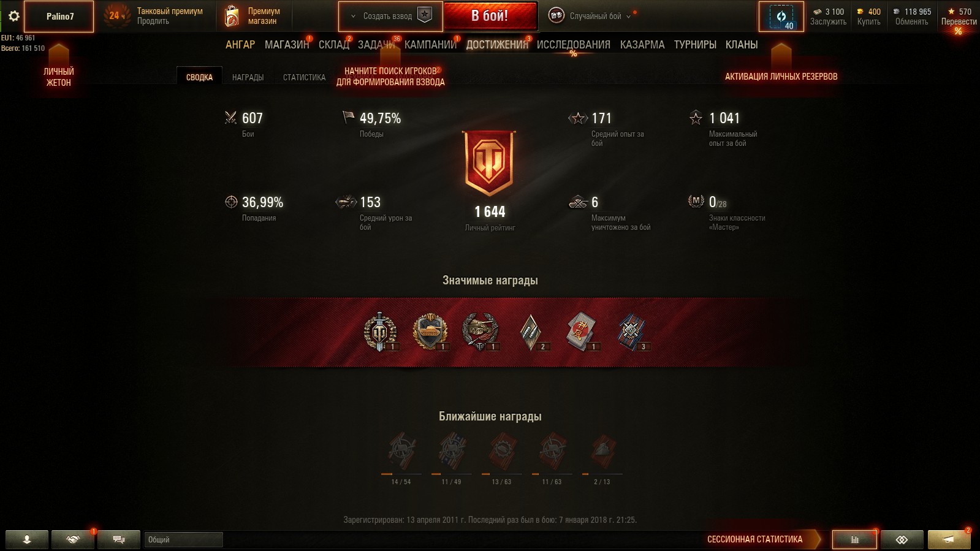Open the Palino7 account menu
The height and width of the screenshot is (551, 980).
click(x=59, y=17)
